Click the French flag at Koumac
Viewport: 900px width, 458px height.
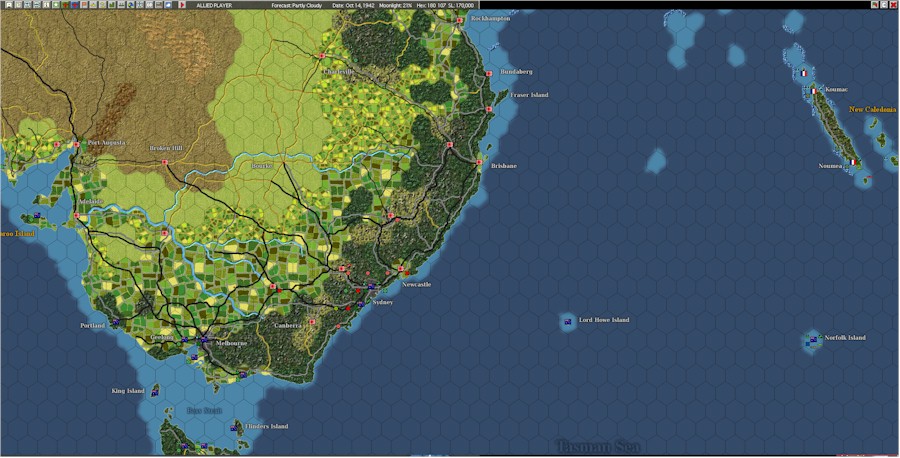pyautogui.click(x=813, y=91)
